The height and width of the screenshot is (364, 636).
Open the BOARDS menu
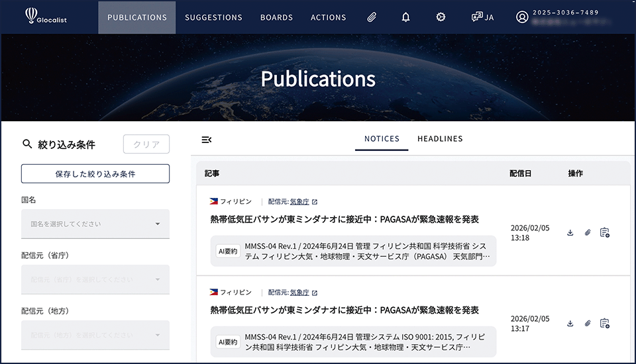(276, 17)
